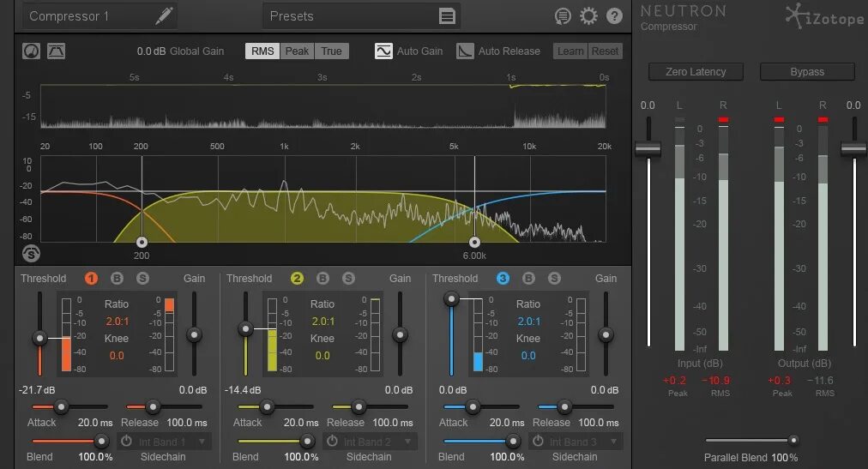The height and width of the screenshot is (469, 868).
Task: Toggle the Int Band 3 sidechain power button
Action: point(538,442)
